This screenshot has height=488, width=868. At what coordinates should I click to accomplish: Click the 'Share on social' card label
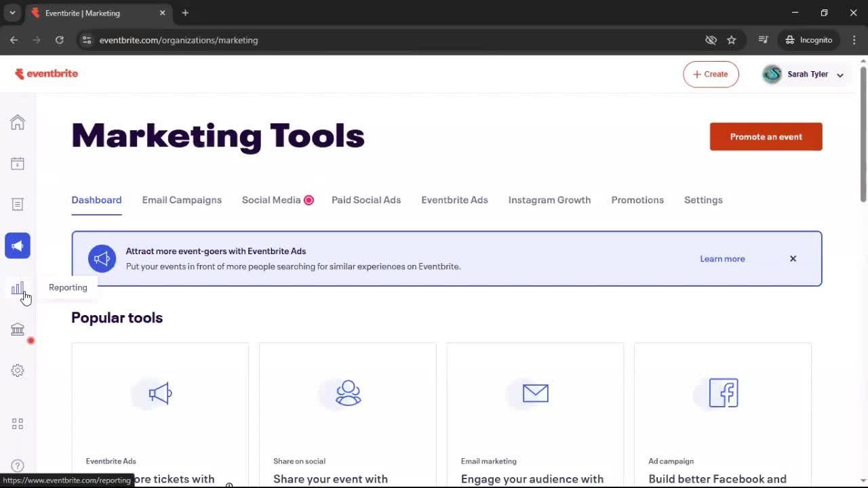pyautogui.click(x=299, y=461)
